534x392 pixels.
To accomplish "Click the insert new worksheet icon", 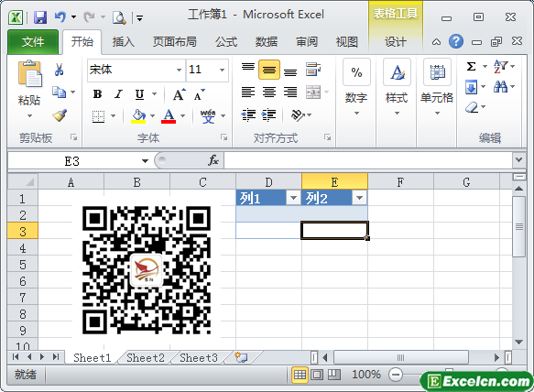I will pos(241,357).
